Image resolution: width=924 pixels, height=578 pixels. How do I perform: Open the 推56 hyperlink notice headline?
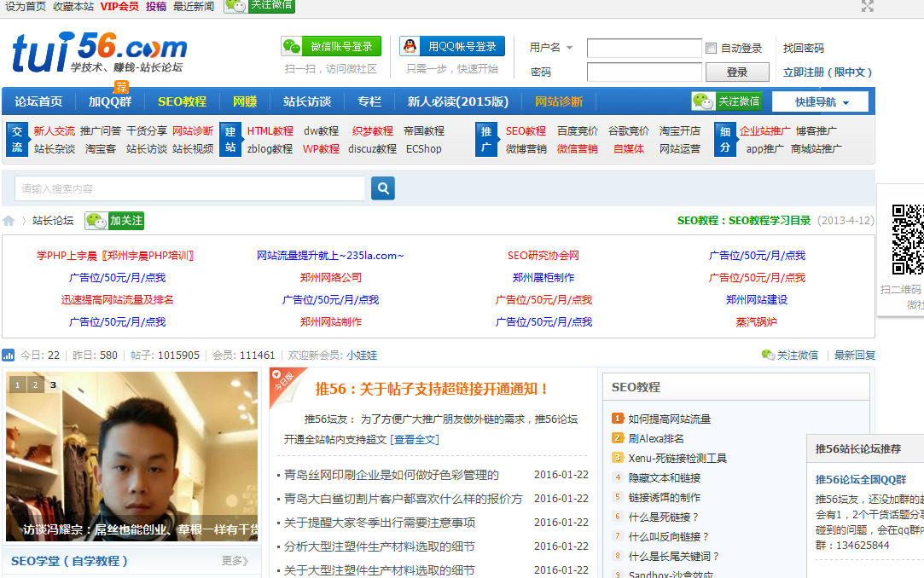pos(433,389)
